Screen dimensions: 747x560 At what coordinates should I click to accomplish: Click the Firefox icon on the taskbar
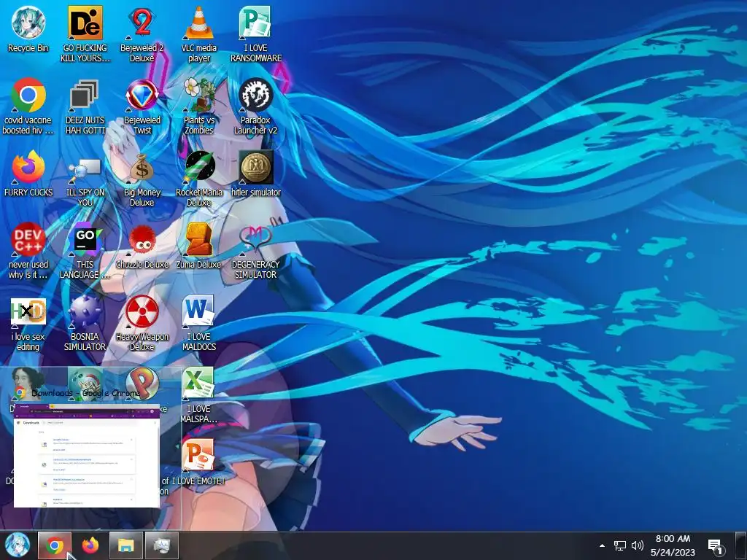click(x=90, y=545)
